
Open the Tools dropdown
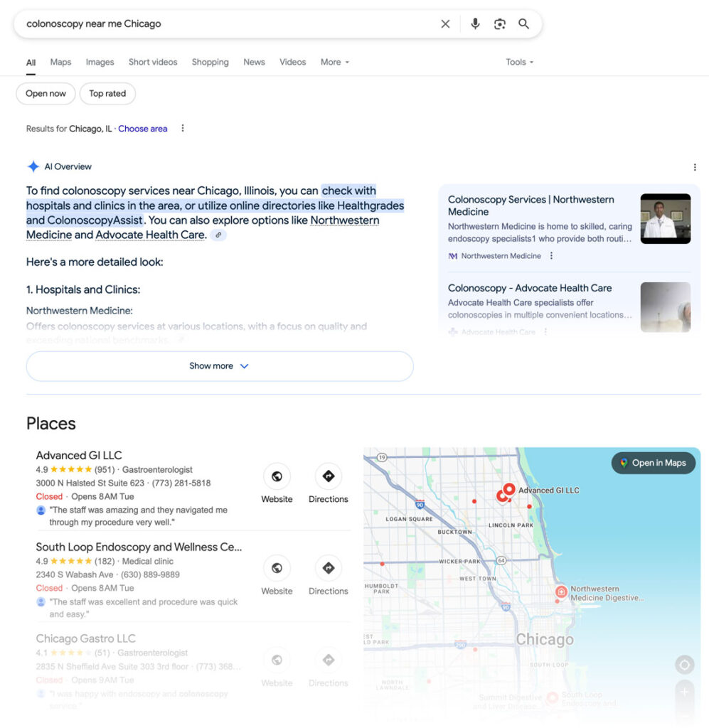coord(520,63)
